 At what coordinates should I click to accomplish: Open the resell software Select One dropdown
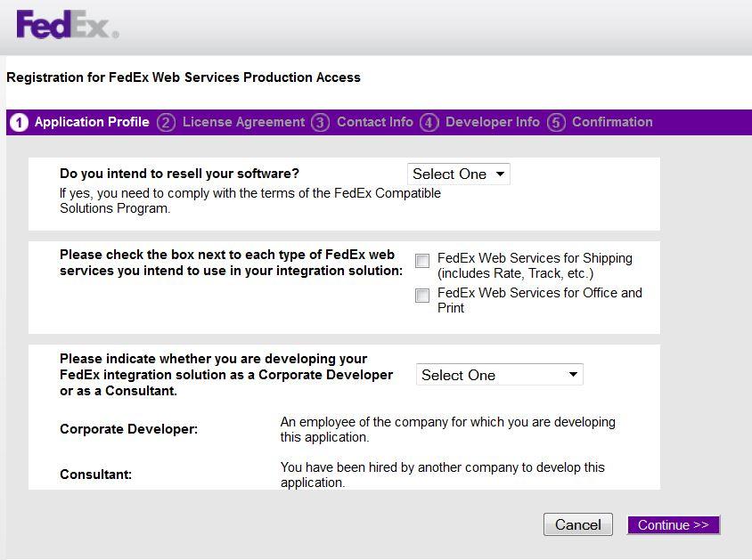coord(459,174)
